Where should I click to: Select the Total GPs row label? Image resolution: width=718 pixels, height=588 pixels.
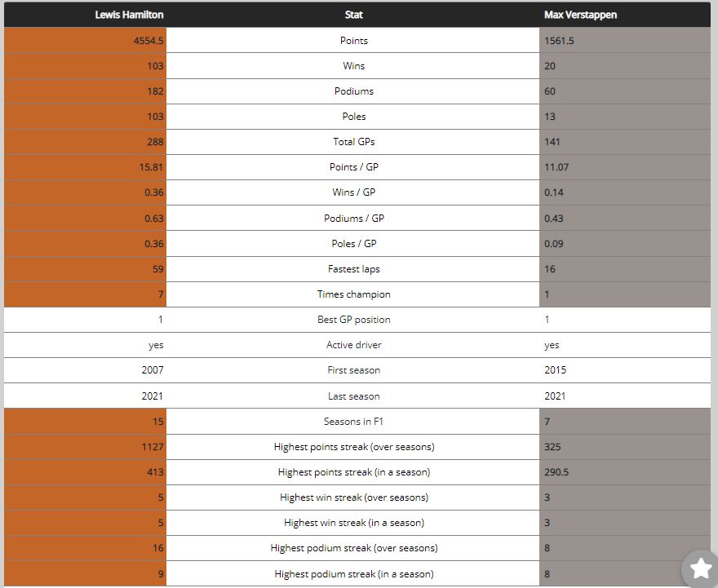pyautogui.click(x=353, y=141)
